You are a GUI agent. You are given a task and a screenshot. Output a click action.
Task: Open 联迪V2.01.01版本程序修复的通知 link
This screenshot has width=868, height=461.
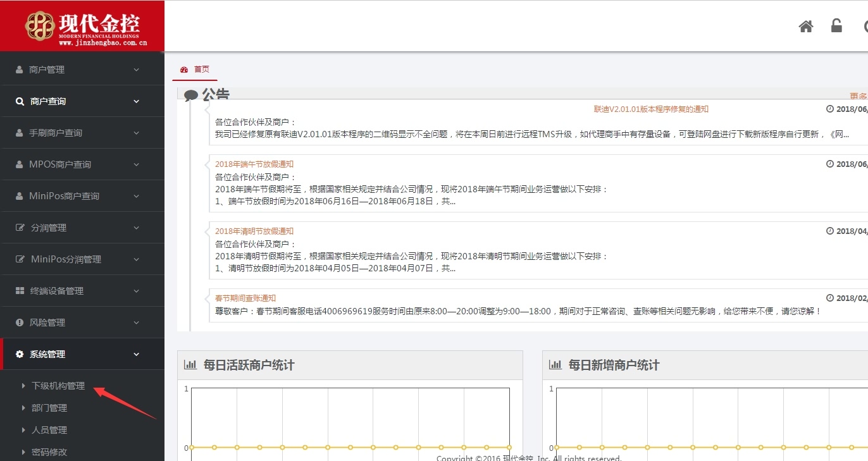coord(651,109)
